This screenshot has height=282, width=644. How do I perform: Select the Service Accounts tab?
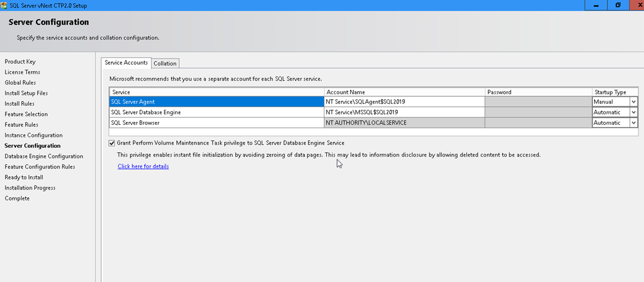pos(126,63)
